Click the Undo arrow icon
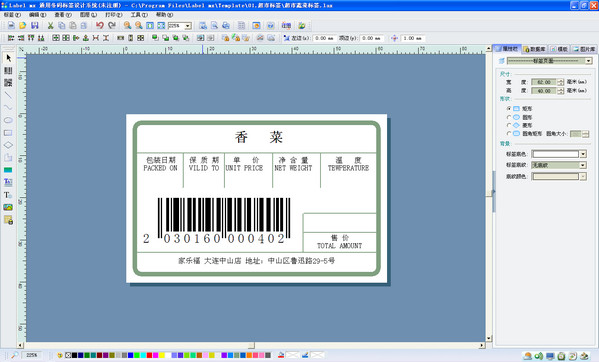The height and width of the screenshot is (362, 599). tap(100, 26)
